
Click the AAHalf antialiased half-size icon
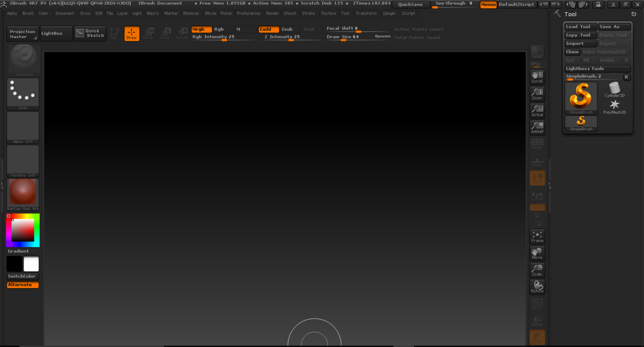(537, 127)
